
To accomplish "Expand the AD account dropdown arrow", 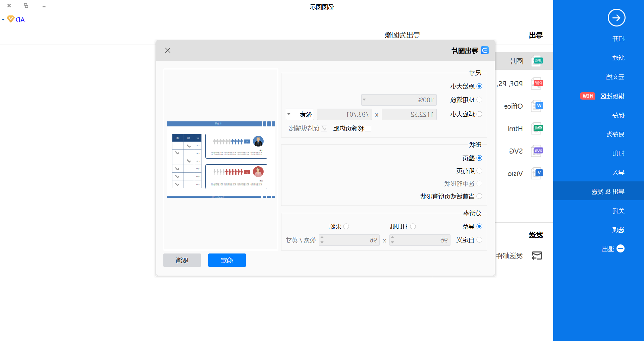I will coord(3,20).
